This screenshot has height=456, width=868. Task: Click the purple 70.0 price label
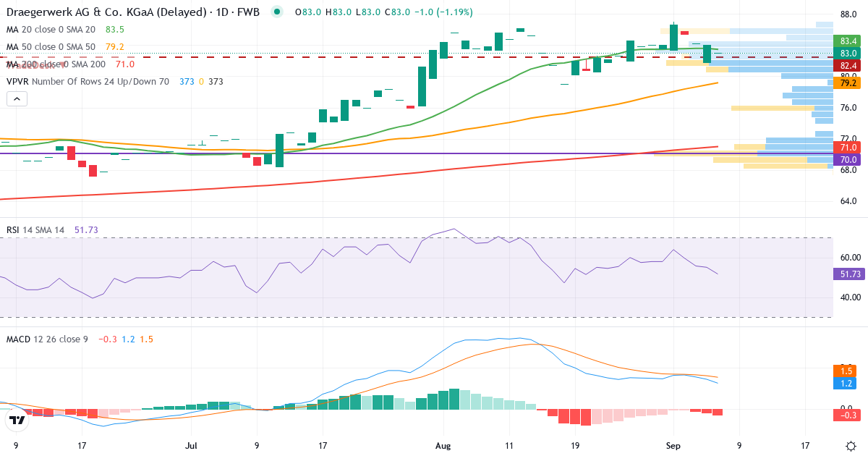pyautogui.click(x=847, y=159)
